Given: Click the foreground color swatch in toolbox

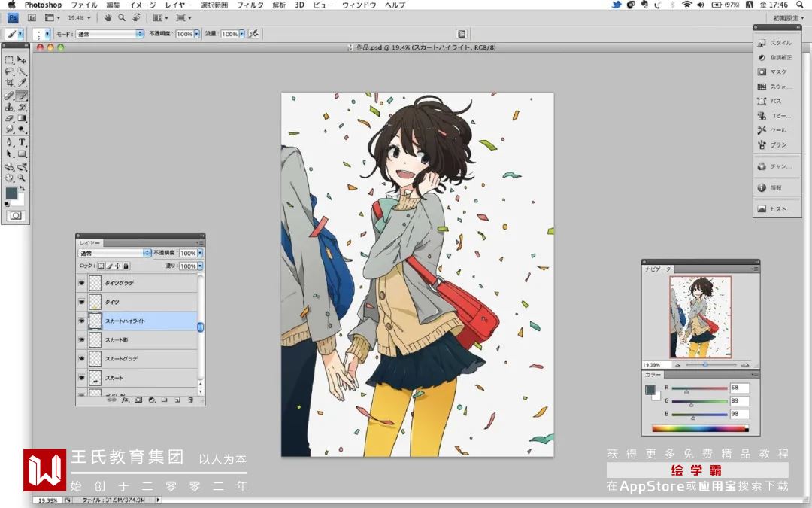Looking at the screenshot, I should (x=11, y=193).
